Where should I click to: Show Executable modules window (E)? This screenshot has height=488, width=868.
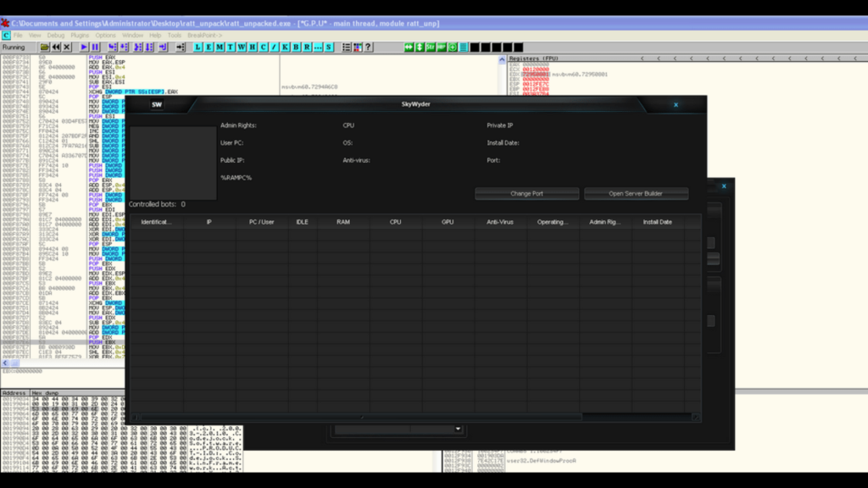pos(209,47)
